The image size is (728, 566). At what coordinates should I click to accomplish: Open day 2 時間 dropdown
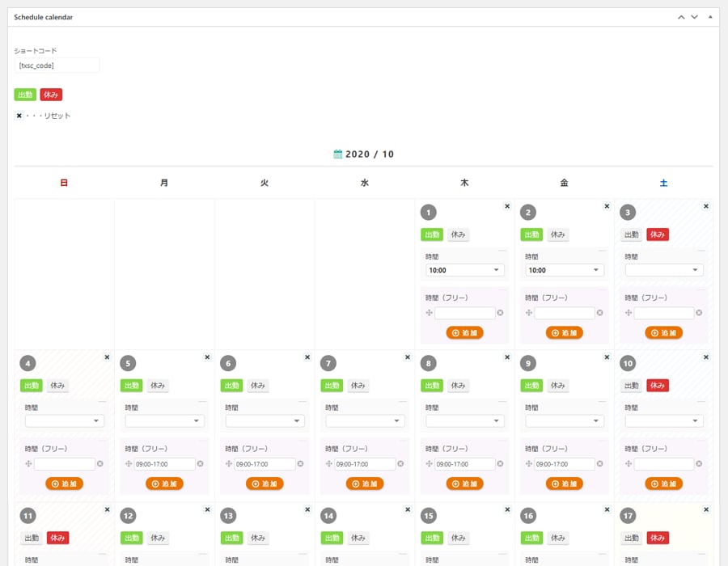tap(565, 270)
